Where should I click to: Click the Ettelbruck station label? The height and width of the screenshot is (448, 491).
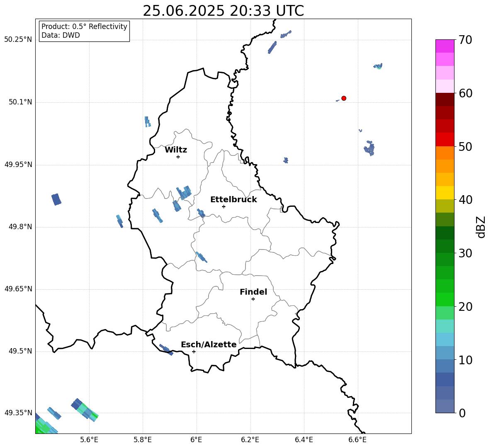(233, 200)
